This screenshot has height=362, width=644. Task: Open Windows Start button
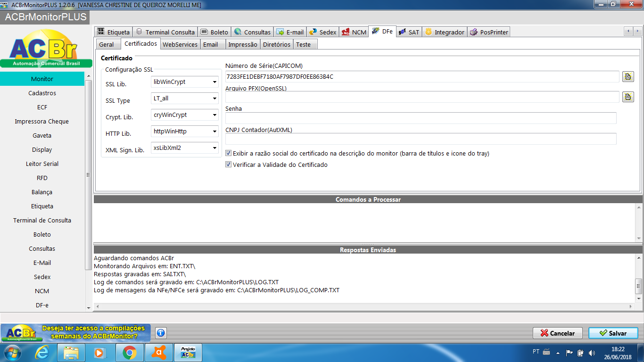point(12,352)
